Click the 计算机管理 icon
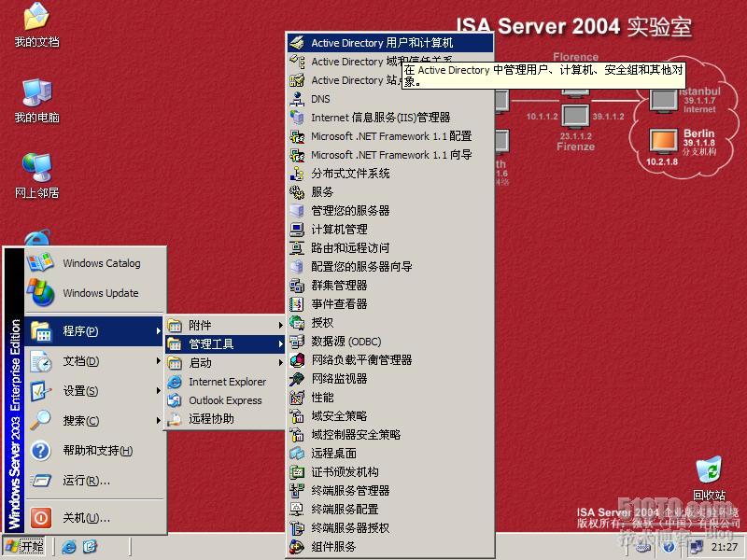This screenshot has height=560, width=747. pos(297,230)
